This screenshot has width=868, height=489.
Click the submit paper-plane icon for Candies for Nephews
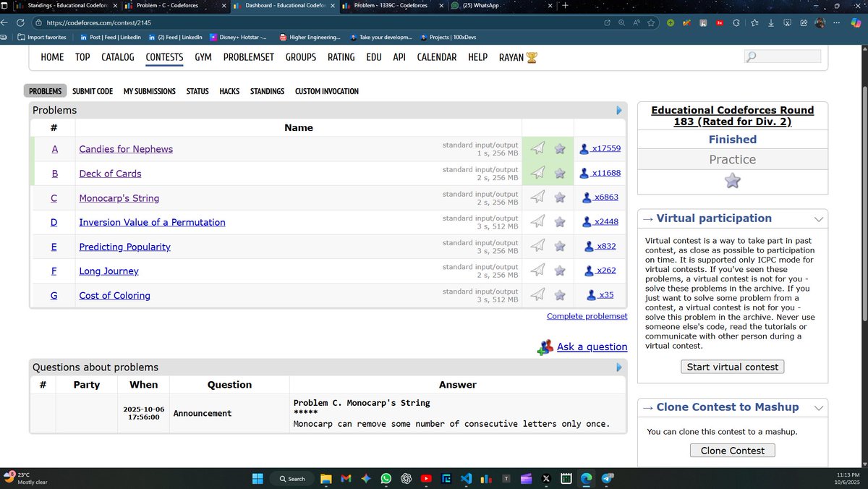point(537,148)
